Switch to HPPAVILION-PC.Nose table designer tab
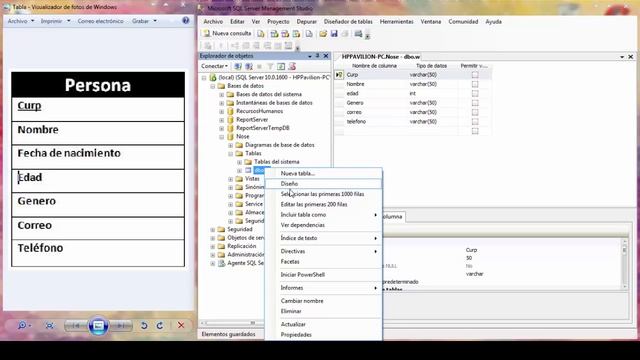640x360 pixels. point(380,57)
